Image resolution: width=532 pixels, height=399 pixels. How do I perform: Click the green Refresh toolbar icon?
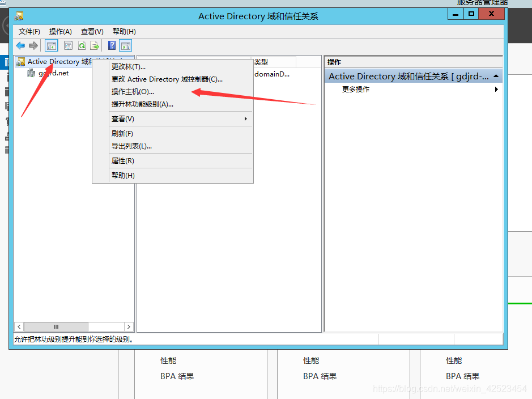click(82, 45)
